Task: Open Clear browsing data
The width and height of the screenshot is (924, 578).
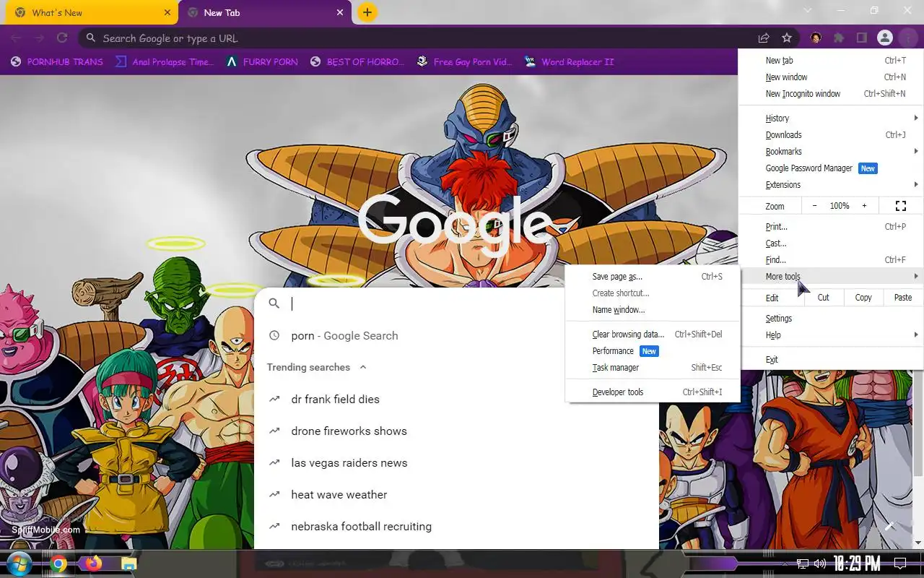Action: [653, 335]
